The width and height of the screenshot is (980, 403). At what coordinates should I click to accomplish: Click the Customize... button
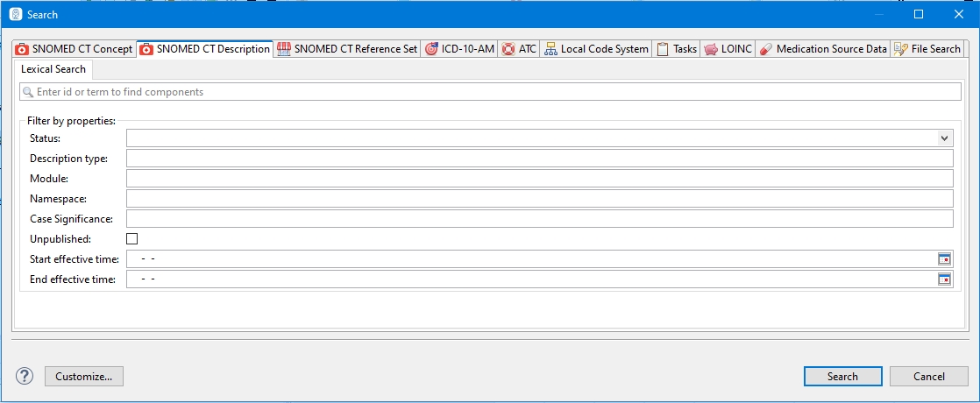point(84,376)
